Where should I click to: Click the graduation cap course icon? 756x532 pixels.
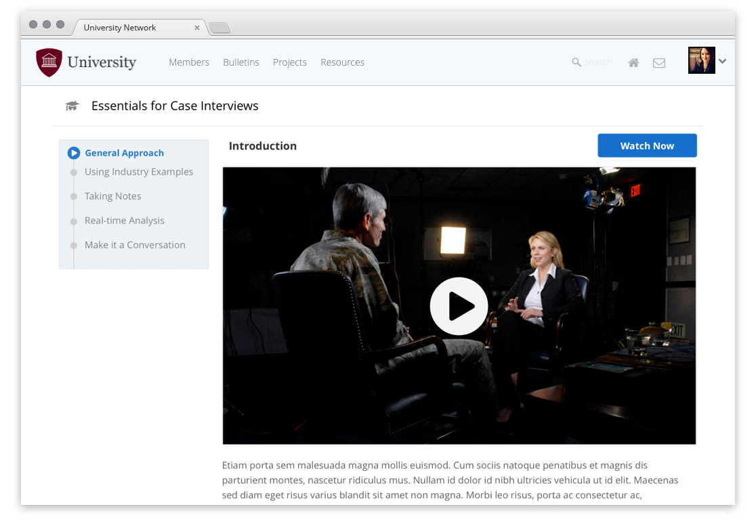pos(72,106)
